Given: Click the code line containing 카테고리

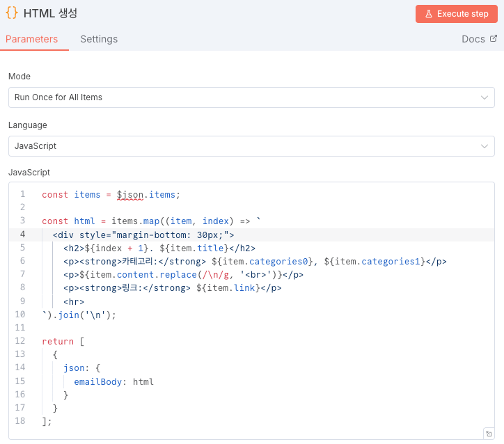Looking at the screenshot, I should coord(254,262).
